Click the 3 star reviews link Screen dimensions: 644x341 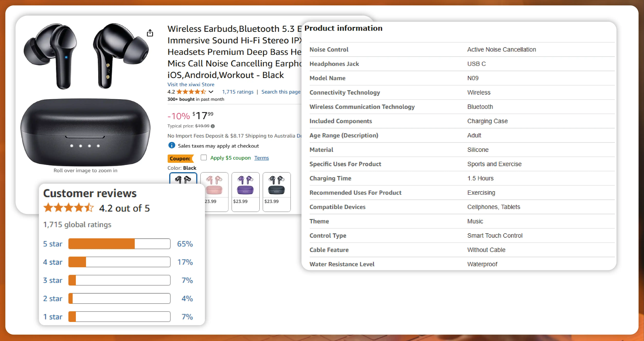tap(52, 280)
